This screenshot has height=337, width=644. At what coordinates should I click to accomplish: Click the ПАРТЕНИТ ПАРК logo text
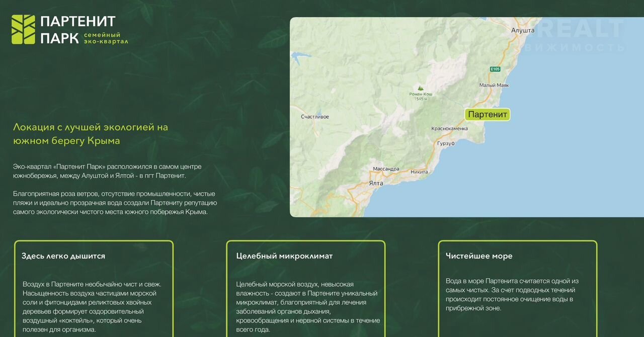[77, 29]
